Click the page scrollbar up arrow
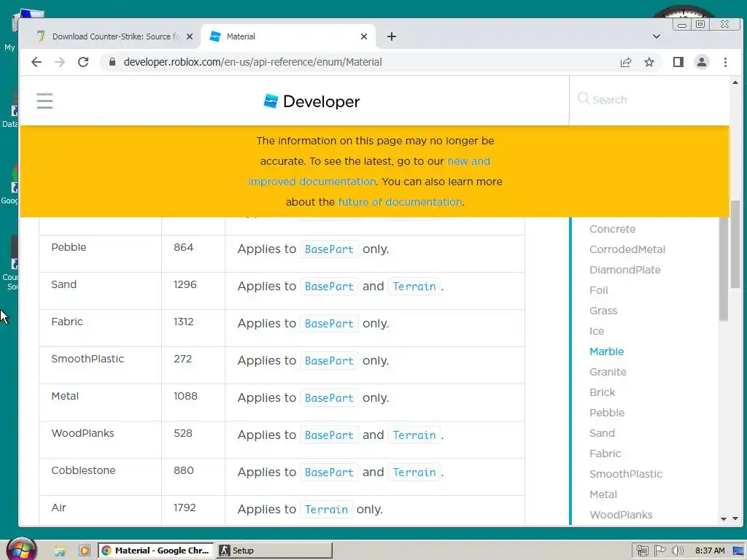The image size is (747, 560). (735, 82)
